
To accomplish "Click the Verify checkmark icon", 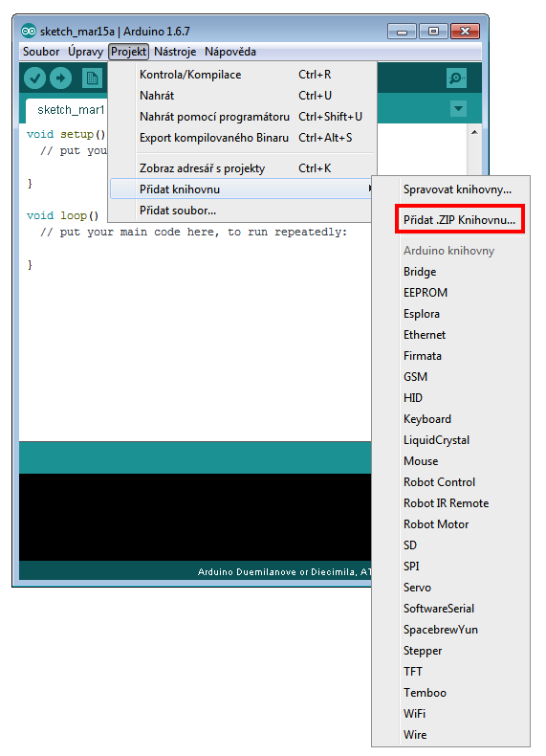I will pos(35,78).
